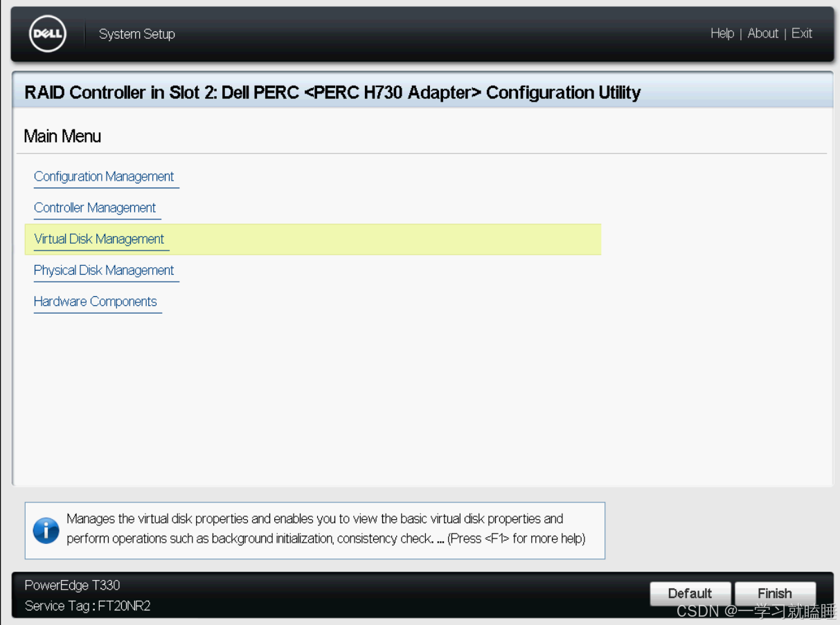Click Help in the header
Viewport: 840px width, 625px height.
722,33
